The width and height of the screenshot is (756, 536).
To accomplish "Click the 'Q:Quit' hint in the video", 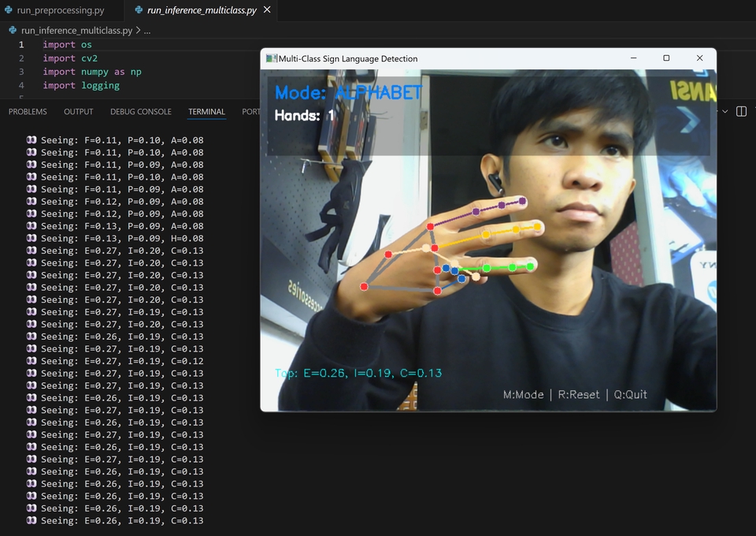I will (x=630, y=395).
